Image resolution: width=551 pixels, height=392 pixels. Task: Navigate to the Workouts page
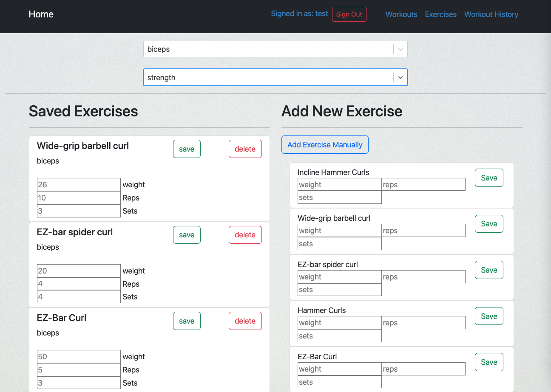click(x=401, y=14)
